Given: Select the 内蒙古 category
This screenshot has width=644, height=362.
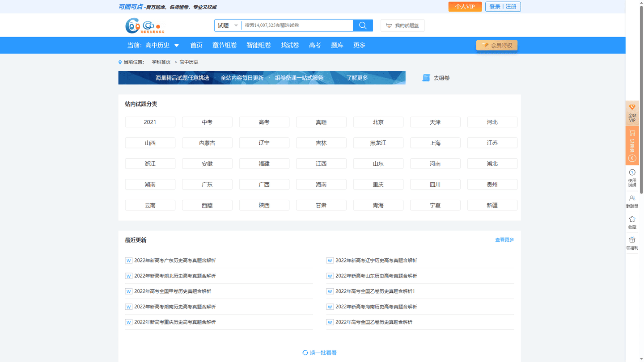Looking at the screenshot, I should click(207, 143).
